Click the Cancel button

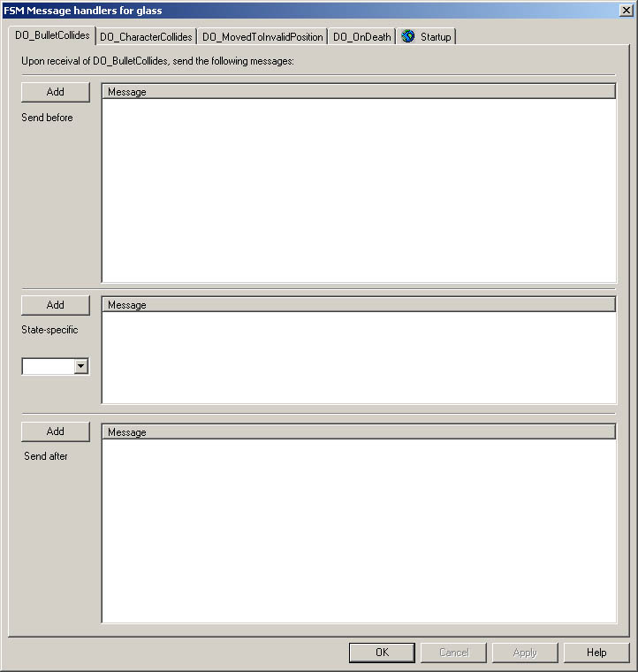pos(454,653)
